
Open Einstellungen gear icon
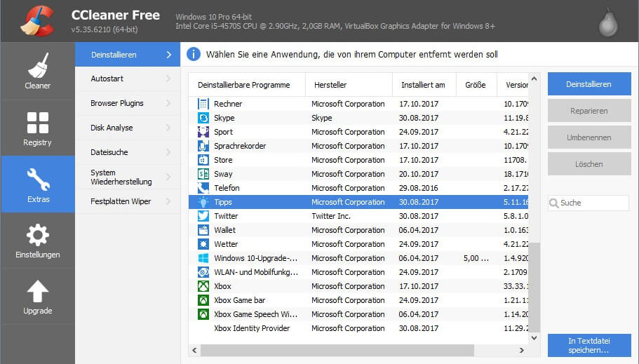pos(37,235)
